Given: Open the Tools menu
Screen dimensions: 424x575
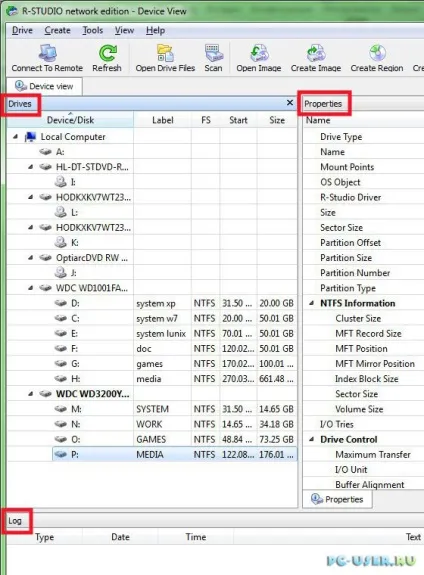Looking at the screenshot, I should point(92,30).
